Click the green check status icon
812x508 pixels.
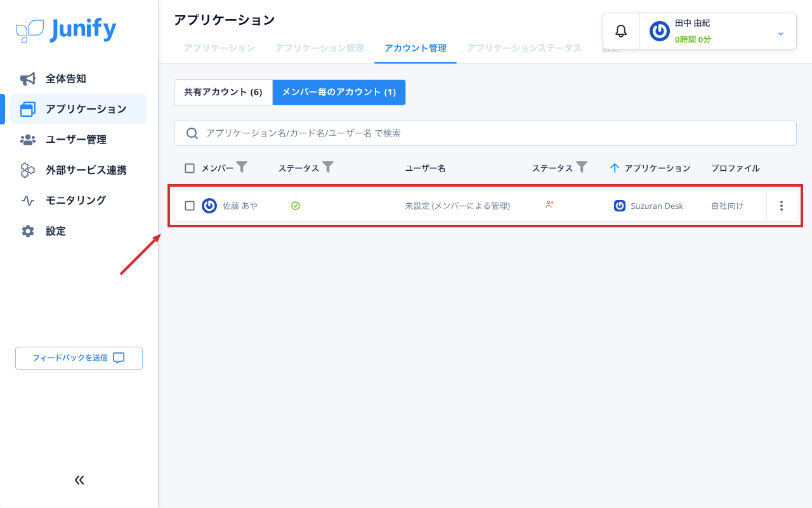296,206
